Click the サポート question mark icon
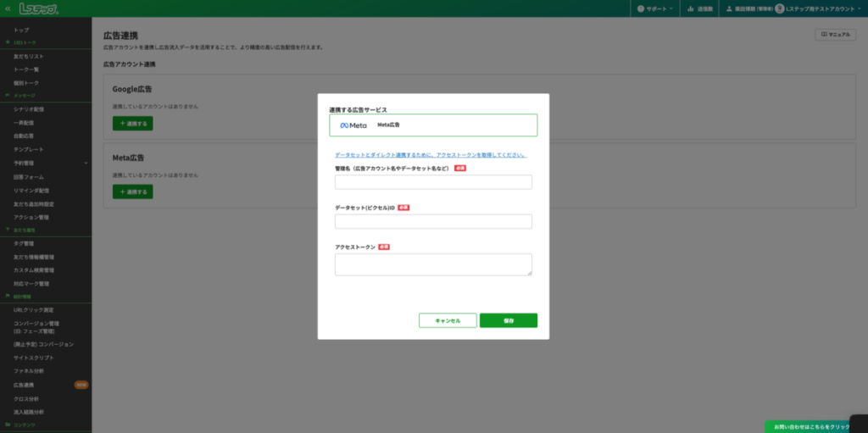868x433 pixels. pyautogui.click(x=641, y=8)
